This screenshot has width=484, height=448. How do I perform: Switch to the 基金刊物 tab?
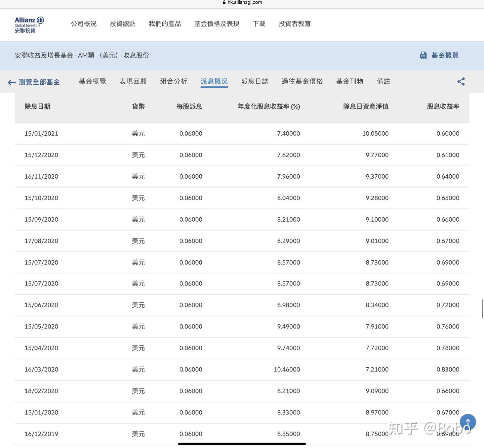coord(350,81)
